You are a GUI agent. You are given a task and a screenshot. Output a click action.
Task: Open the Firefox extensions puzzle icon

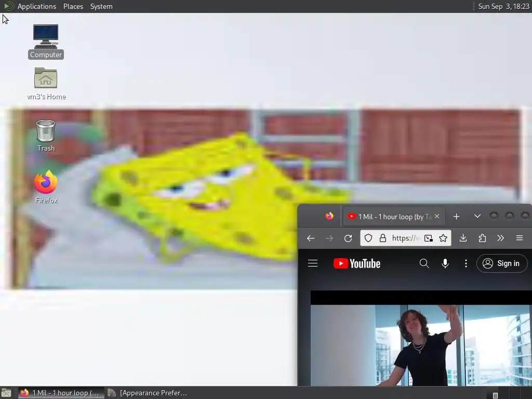click(x=482, y=238)
